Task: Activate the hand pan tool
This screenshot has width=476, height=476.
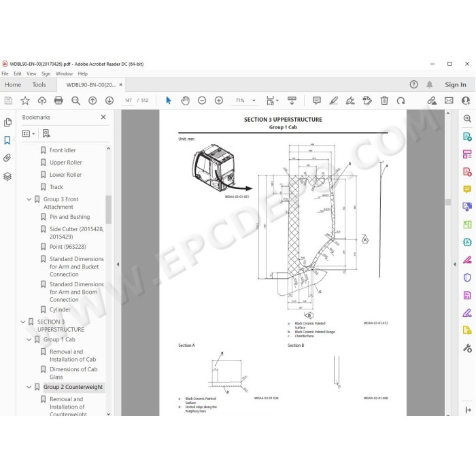Action: (185, 101)
